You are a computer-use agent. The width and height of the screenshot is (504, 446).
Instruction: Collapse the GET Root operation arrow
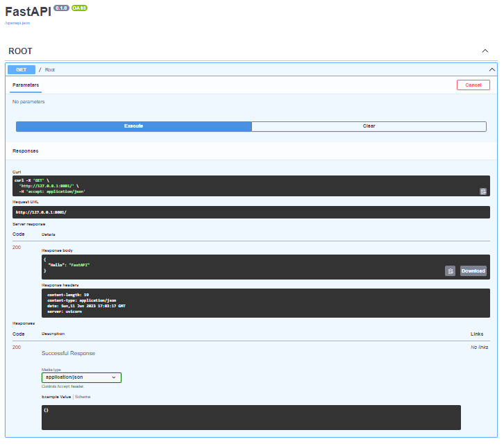[x=492, y=69]
